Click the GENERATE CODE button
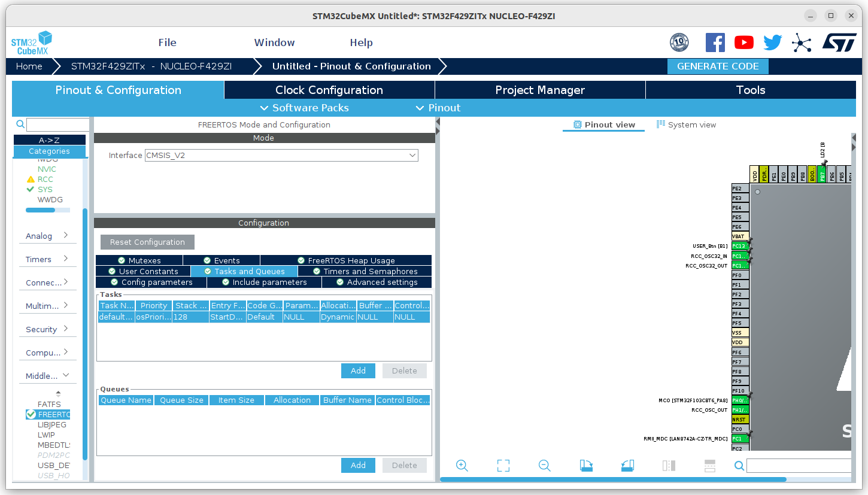Viewport: 868px width, 495px height. click(x=718, y=66)
